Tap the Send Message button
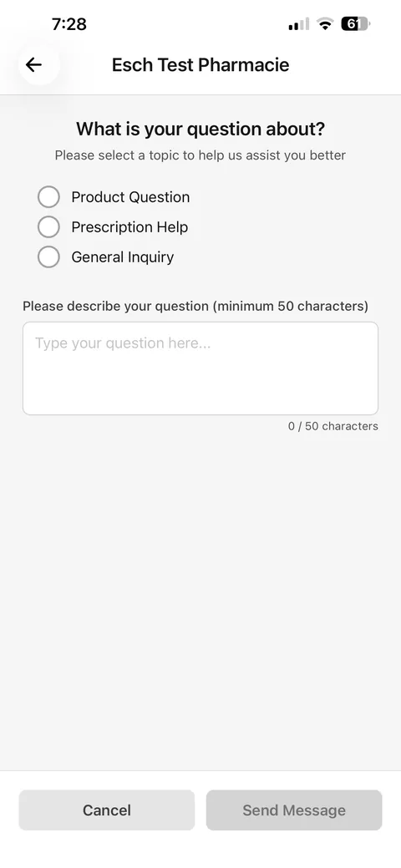 (x=294, y=810)
